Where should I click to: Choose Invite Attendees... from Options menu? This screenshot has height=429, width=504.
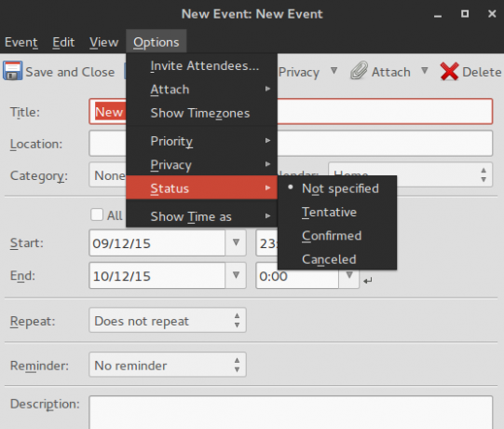pos(201,65)
